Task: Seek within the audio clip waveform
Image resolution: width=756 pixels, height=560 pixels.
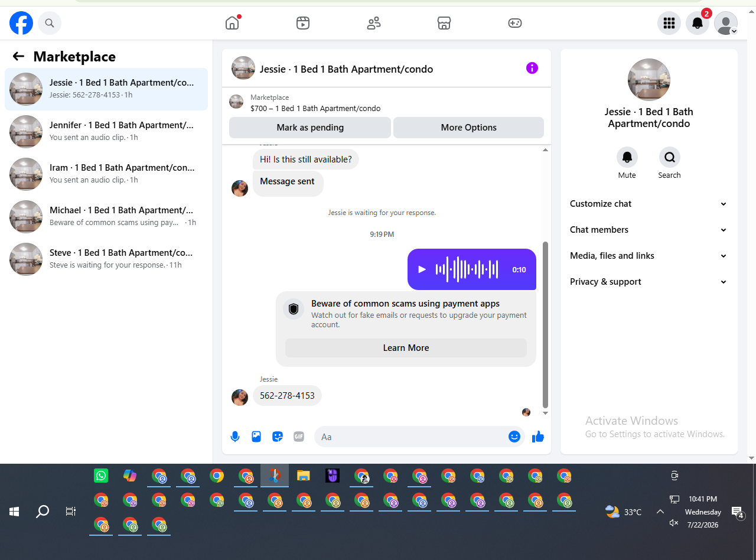Action: tap(467, 269)
